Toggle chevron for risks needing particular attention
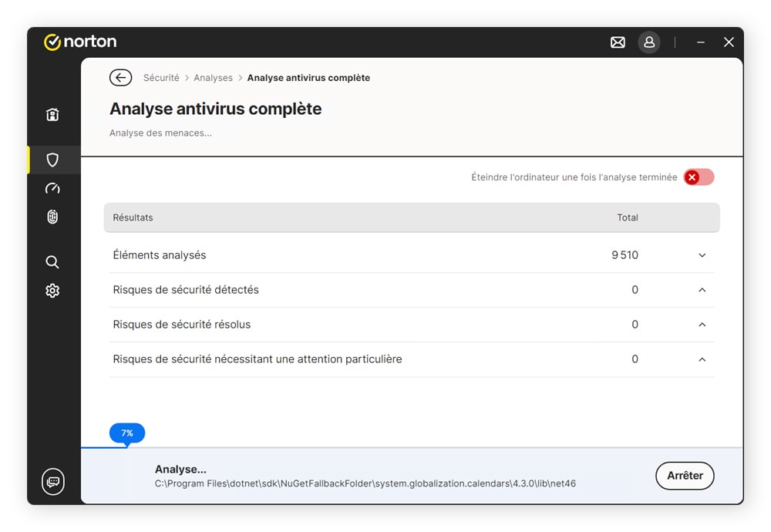 point(702,359)
